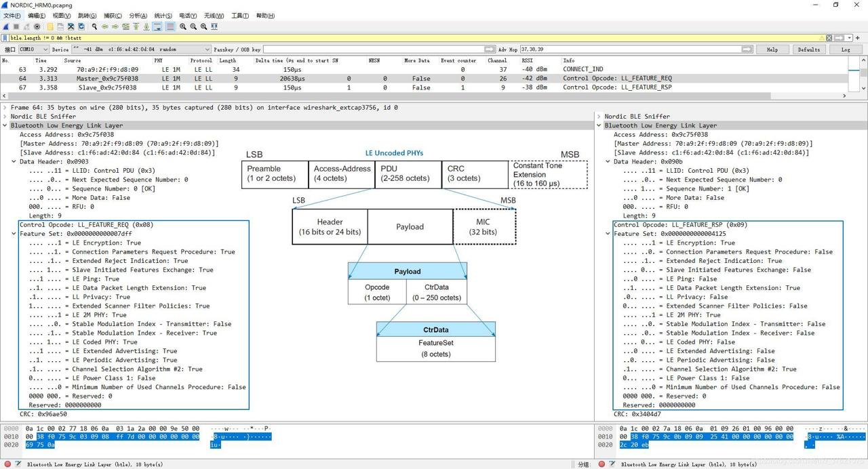Open capture file properties in status bar
Image resolution: width=868 pixels, height=469 pixels.
coord(17,464)
